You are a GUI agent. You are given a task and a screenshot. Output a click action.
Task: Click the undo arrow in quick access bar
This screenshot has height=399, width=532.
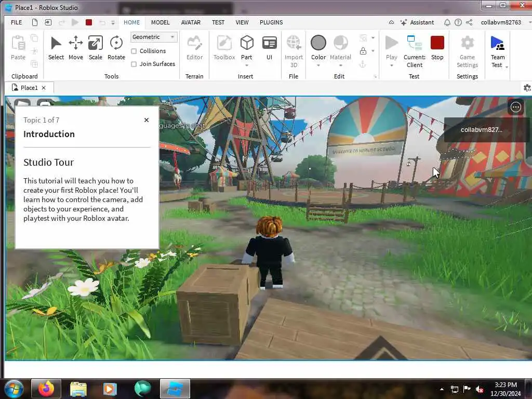click(102, 22)
